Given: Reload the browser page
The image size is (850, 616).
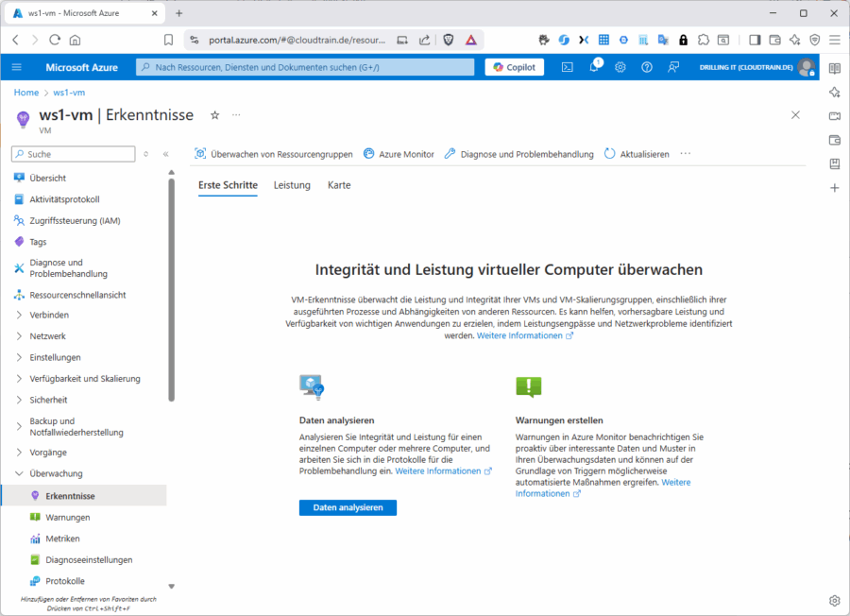Looking at the screenshot, I should click(x=55, y=40).
